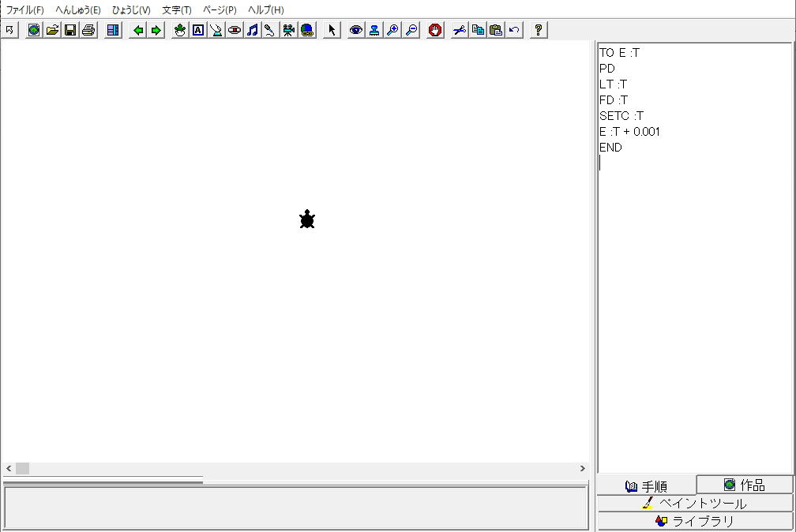The height and width of the screenshot is (532, 796).
Task: Open the ペイントツール tab
Action: click(695, 503)
